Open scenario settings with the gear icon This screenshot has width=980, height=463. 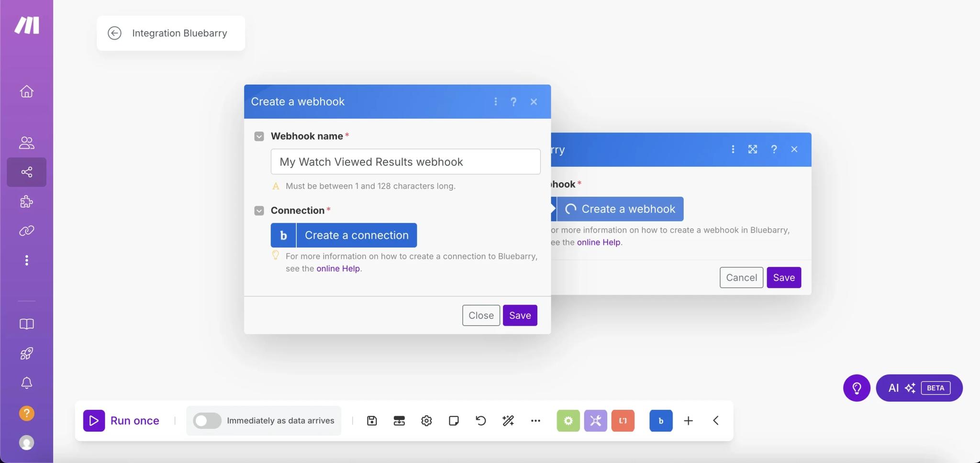426,420
